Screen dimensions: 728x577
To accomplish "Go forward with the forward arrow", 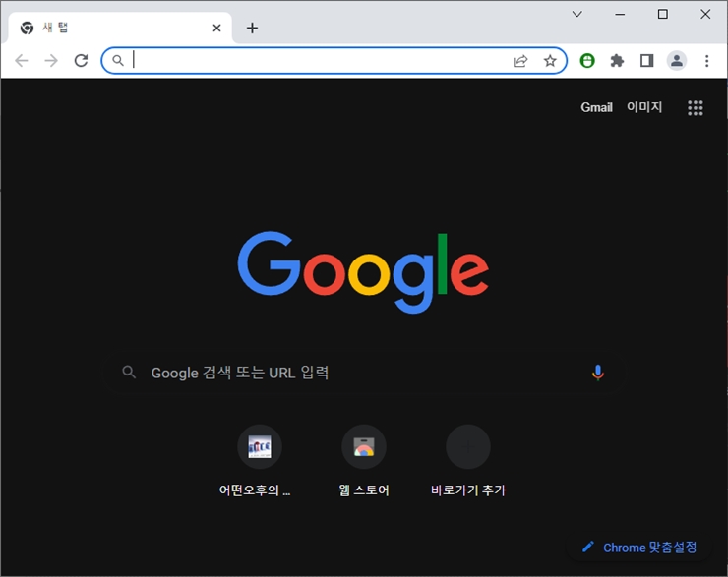I will [51, 60].
